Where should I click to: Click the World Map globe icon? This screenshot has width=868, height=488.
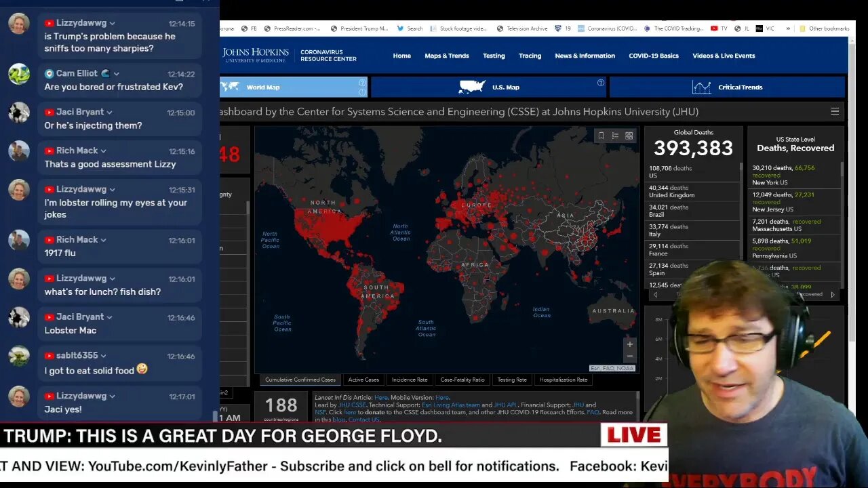tap(231, 87)
